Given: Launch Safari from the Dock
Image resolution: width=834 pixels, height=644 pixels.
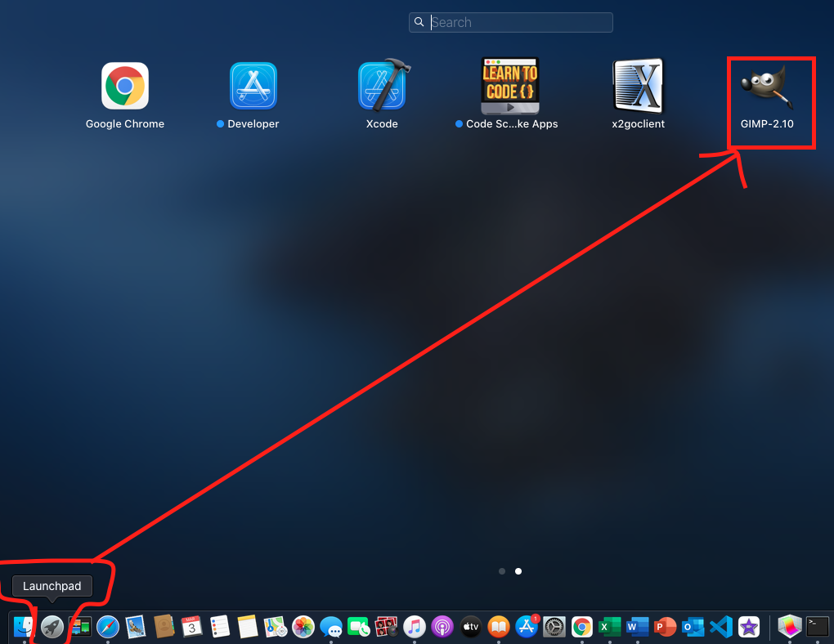Looking at the screenshot, I should coord(108,627).
